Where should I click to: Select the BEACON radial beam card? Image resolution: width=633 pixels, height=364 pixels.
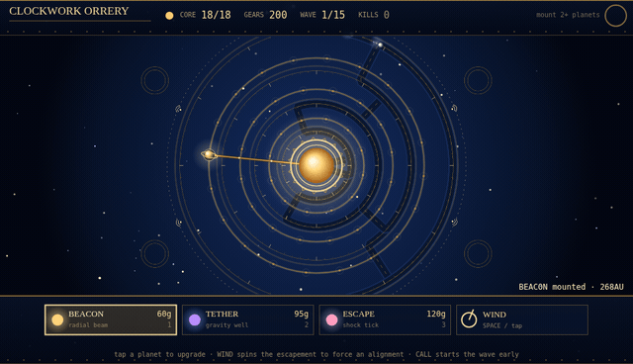(111, 319)
